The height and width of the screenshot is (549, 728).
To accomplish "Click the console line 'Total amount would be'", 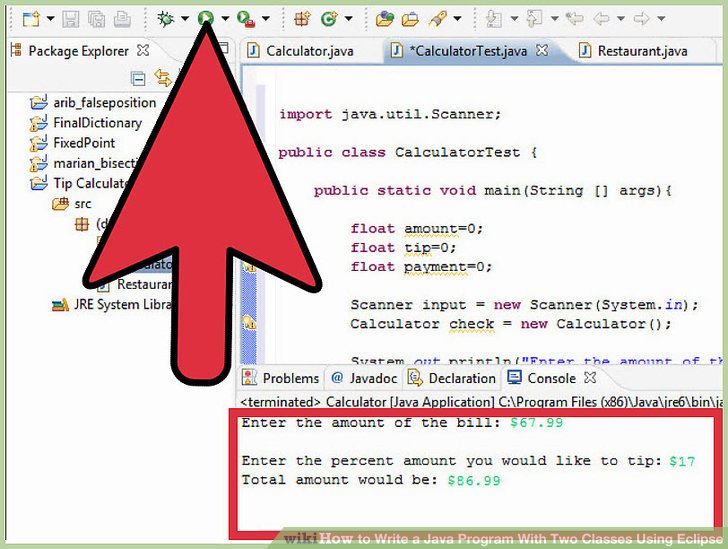I will tap(371, 480).
